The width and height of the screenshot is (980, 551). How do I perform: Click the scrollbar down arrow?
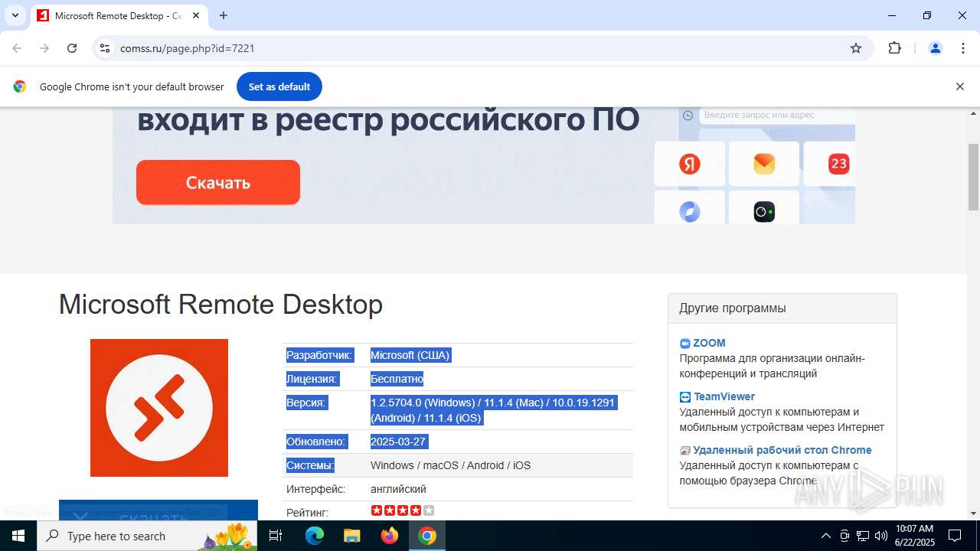pos(974,514)
